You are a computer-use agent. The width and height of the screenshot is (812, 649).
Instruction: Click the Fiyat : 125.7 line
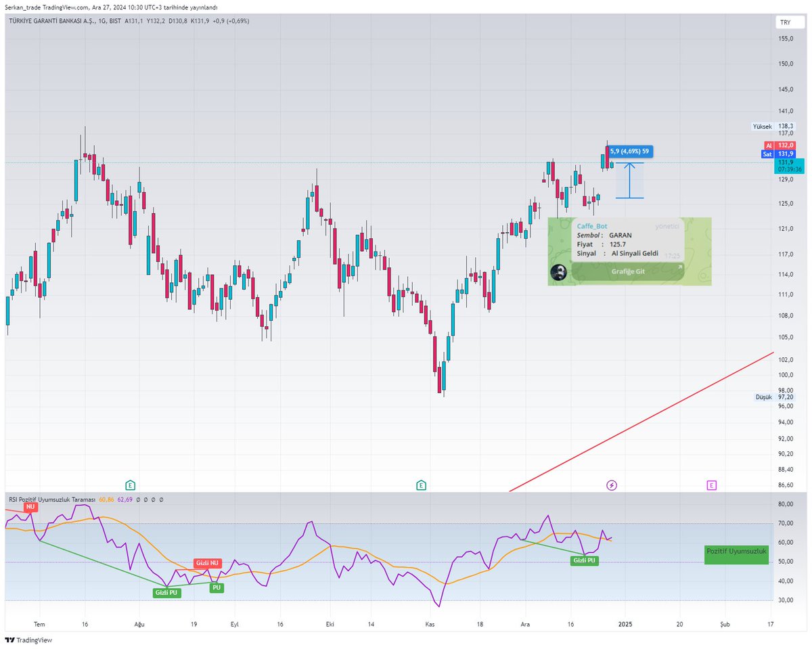click(602, 244)
